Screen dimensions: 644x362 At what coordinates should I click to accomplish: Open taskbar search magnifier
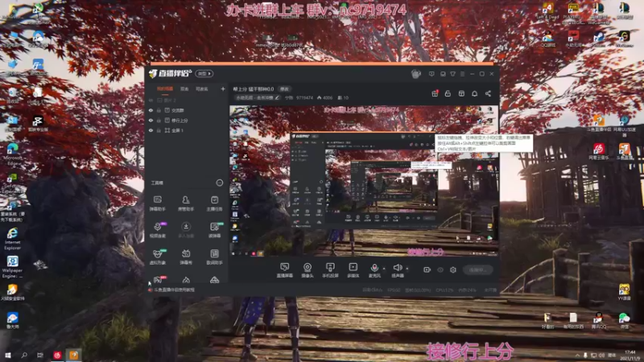(24, 355)
